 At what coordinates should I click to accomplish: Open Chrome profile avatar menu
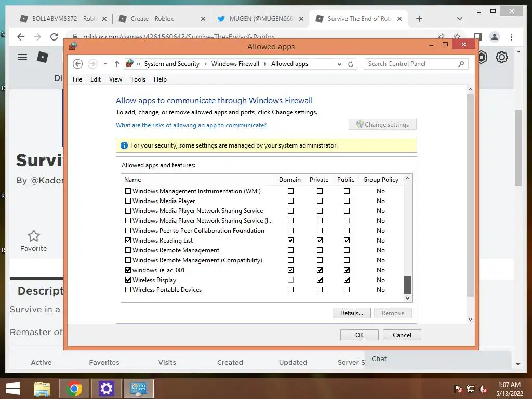[495, 37]
